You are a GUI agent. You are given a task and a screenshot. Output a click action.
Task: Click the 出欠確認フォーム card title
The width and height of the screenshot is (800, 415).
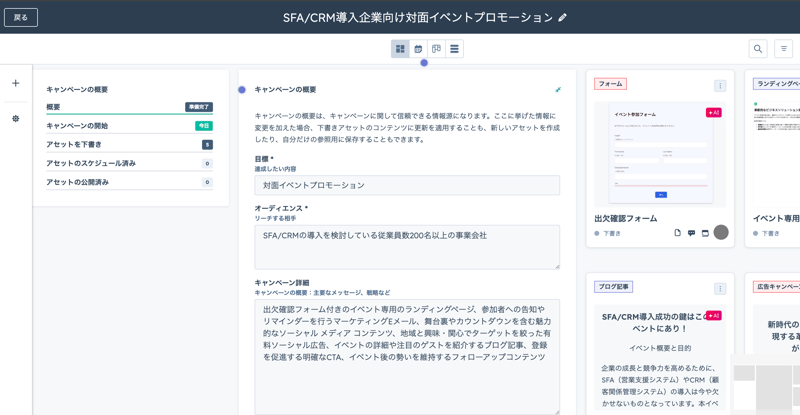point(626,218)
